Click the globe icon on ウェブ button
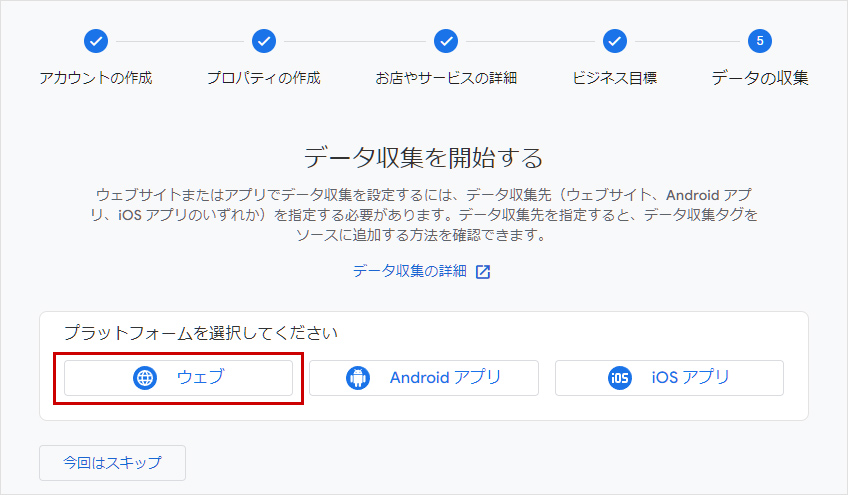Image resolution: width=848 pixels, height=495 pixels. pos(145,378)
